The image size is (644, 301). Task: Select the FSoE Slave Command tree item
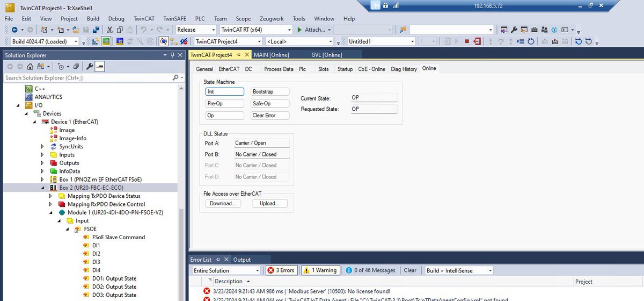coord(119,237)
